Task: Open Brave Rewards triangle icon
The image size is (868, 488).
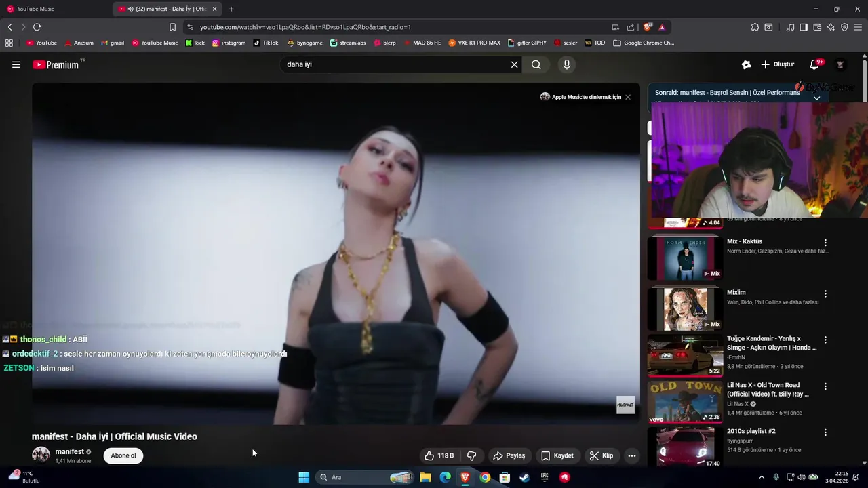Action: pyautogui.click(x=662, y=27)
